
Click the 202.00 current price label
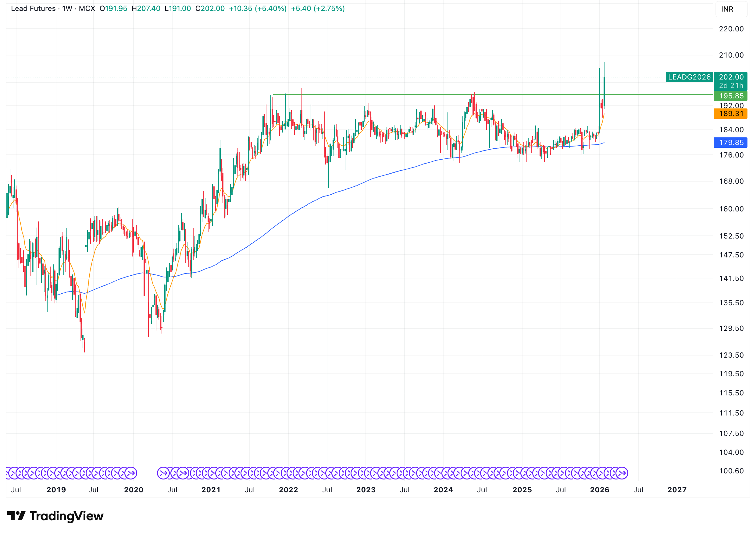(x=731, y=77)
